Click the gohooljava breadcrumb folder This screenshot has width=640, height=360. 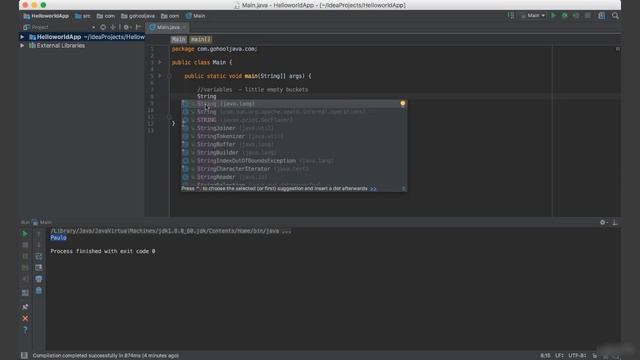138,16
